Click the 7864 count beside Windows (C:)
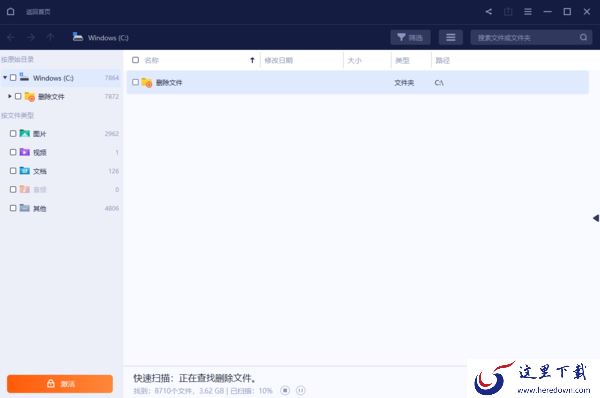Viewport: 600px width, 398px height. point(112,78)
